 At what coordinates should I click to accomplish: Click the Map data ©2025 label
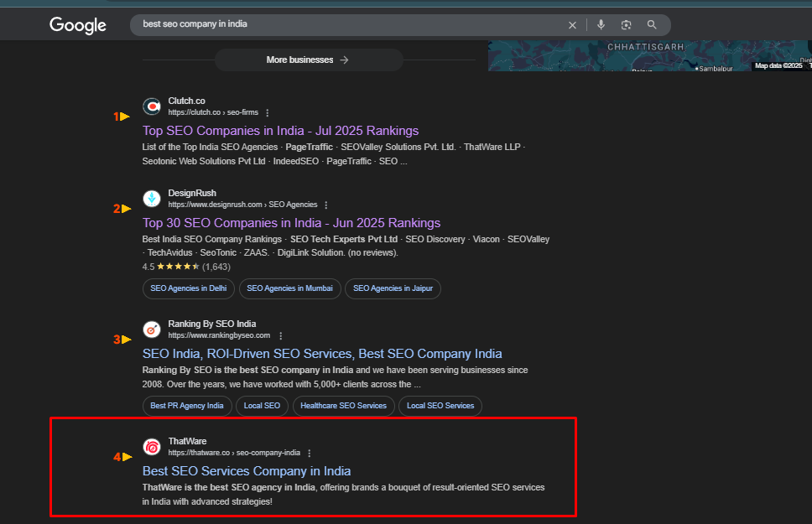pyautogui.click(x=778, y=65)
